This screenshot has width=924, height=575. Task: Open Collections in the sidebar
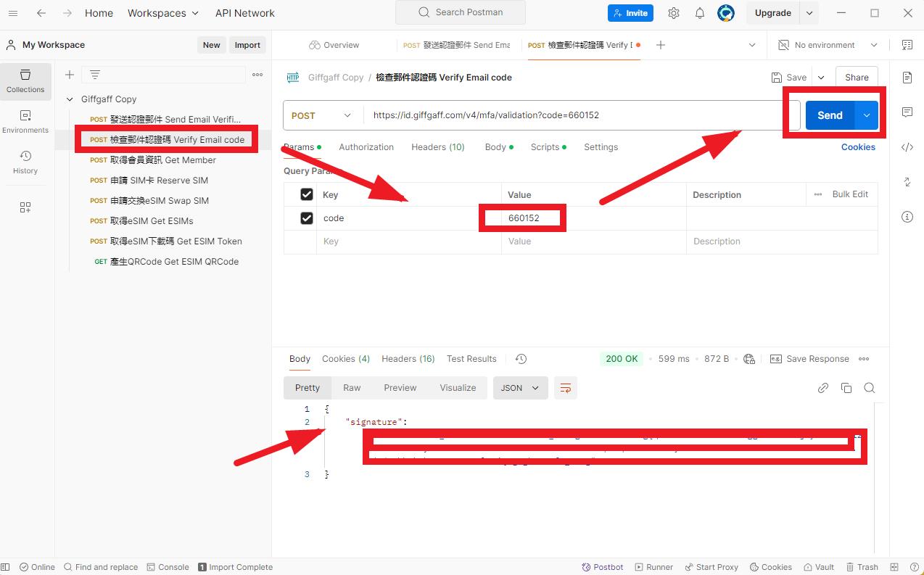click(25, 80)
